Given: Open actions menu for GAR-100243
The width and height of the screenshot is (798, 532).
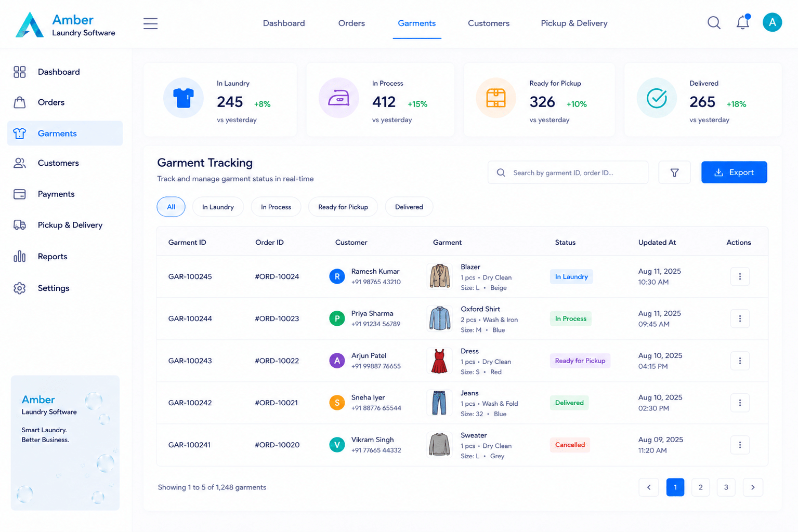Looking at the screenshot, I should coord(740,361).
